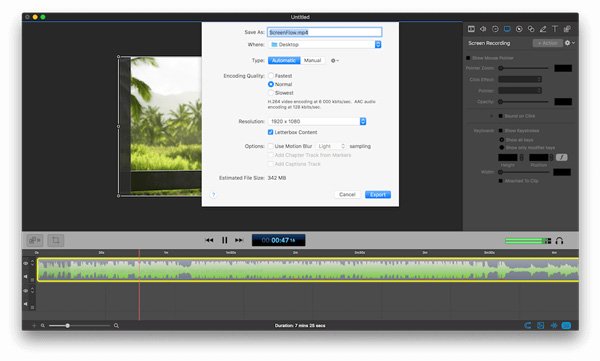Click the blue snapping icon in the timeline footer
Screen dimensions: 600x361
tap(554, 326)
